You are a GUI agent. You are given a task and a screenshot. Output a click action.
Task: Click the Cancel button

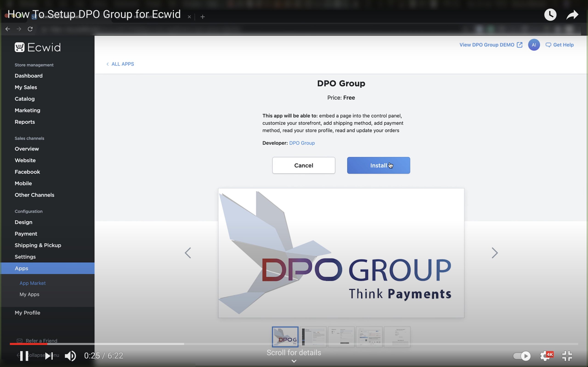pyautogui.click(x=303, y=165)
